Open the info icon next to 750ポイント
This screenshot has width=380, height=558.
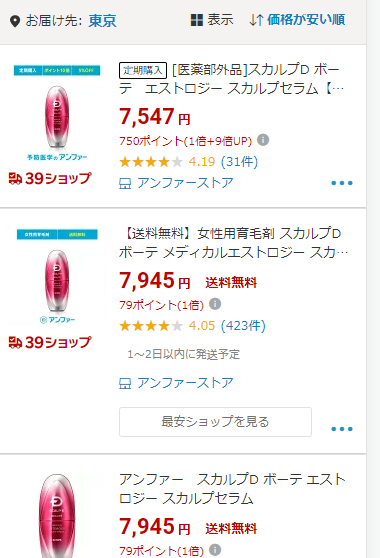point(263,140)
